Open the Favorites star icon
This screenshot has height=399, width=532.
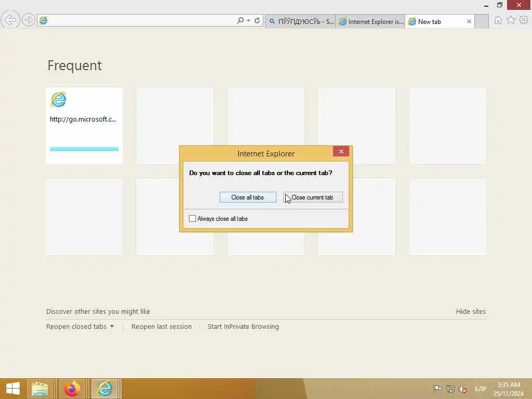coord(511,20)
